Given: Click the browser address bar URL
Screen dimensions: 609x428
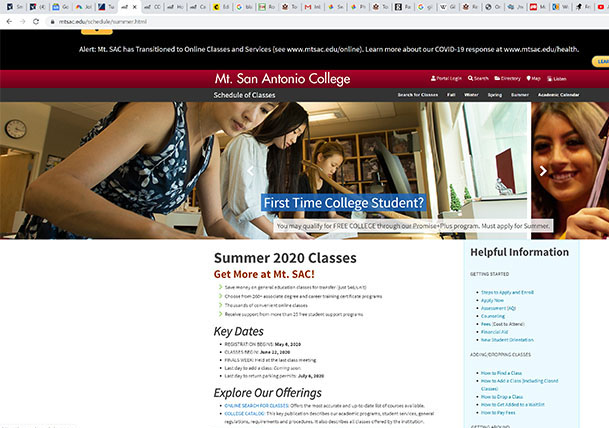Looking at the screenshot, I should pyautogui.click(x=103, y=22).
